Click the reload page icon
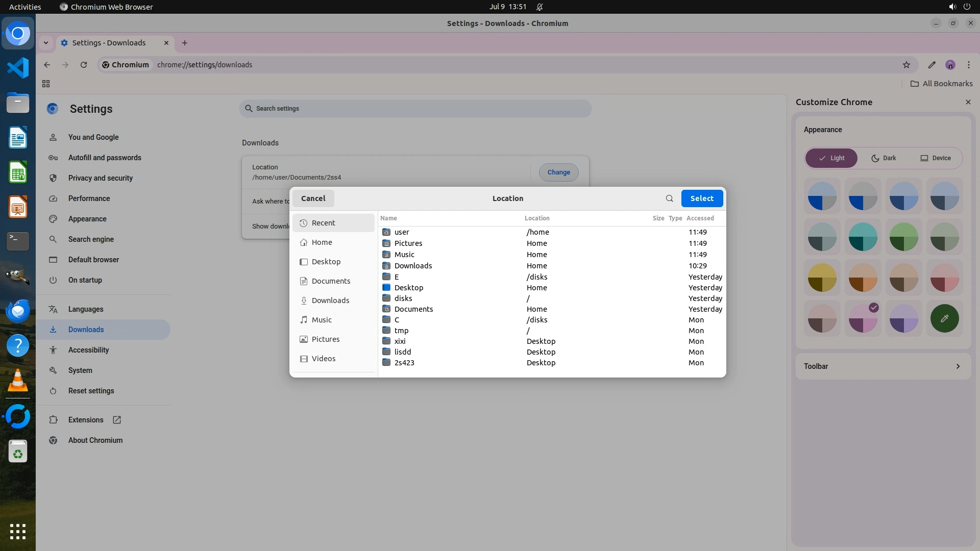980x551 pixels. coord(84,65)
